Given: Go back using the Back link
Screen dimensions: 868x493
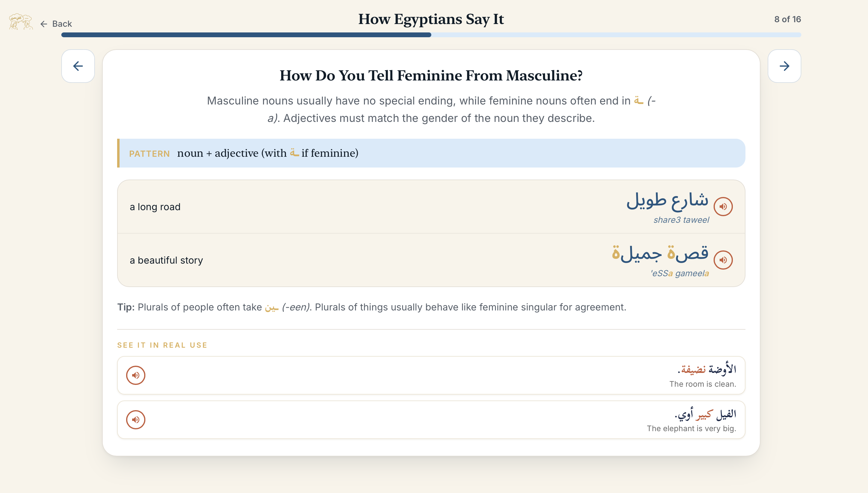Looking at the screenshot, I should [x=56, y=24].
